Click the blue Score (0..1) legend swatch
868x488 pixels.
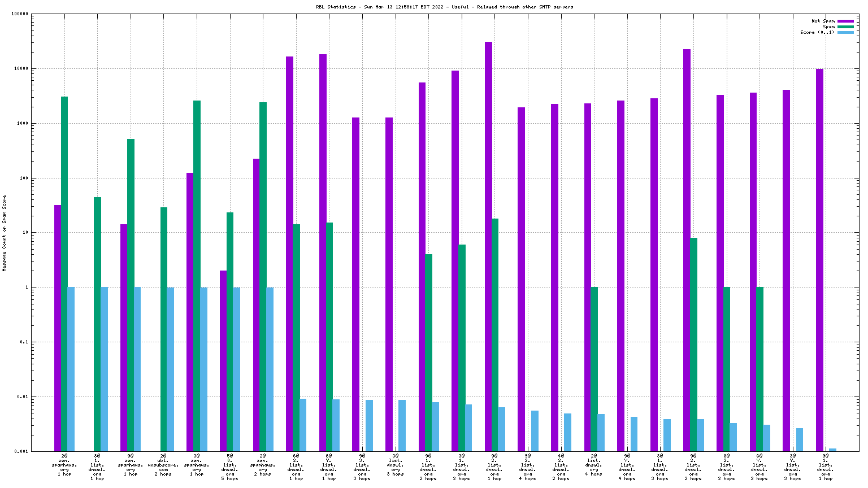[x=845, y=33]
